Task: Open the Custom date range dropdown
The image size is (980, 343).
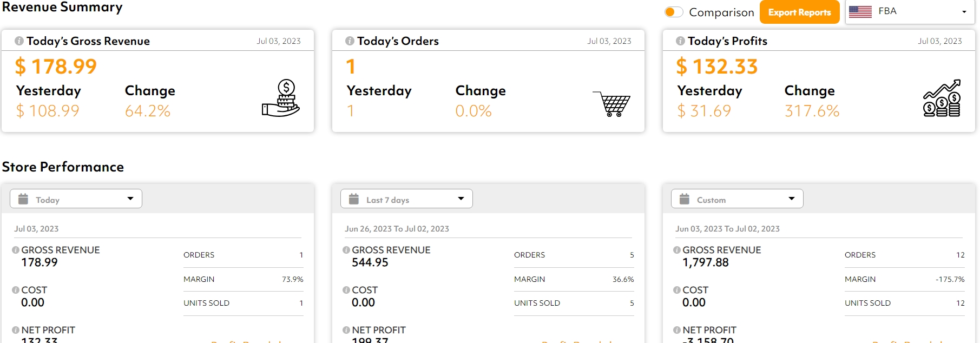Action: click(x=792, y=199)
